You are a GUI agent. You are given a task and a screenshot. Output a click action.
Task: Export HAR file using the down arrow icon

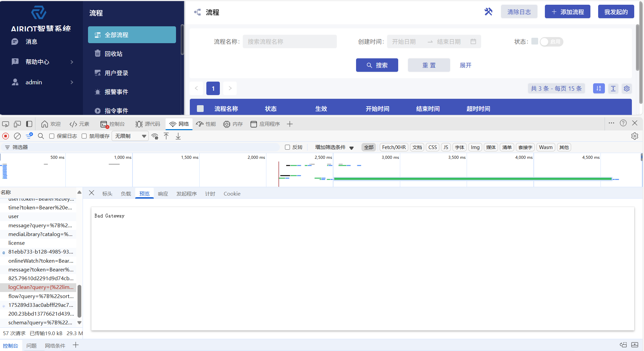(178, 136)
